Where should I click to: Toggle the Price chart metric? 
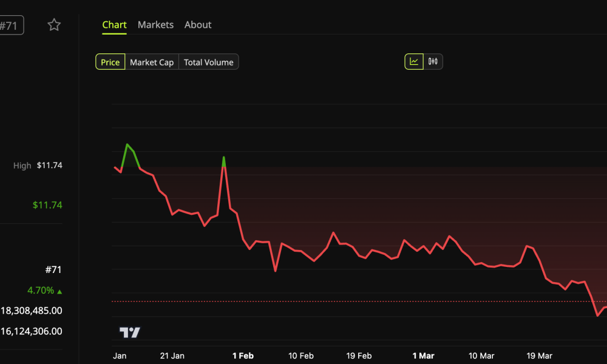(x=110, y=61)
